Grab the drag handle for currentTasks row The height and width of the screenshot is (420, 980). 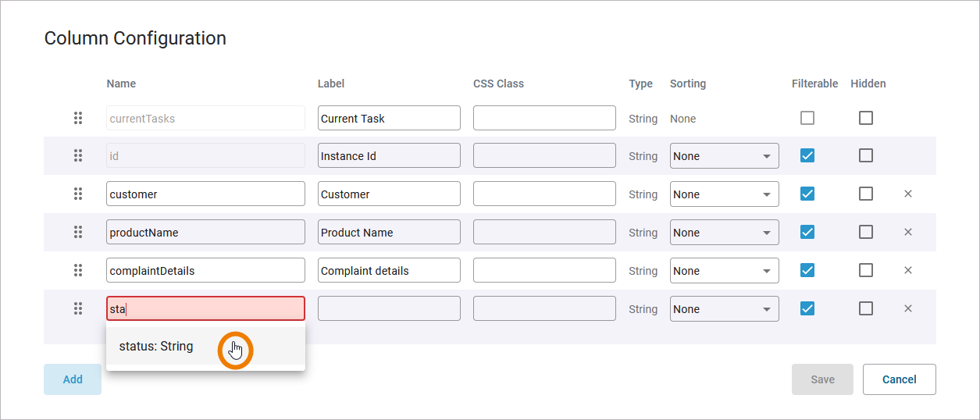click(78, 119)
